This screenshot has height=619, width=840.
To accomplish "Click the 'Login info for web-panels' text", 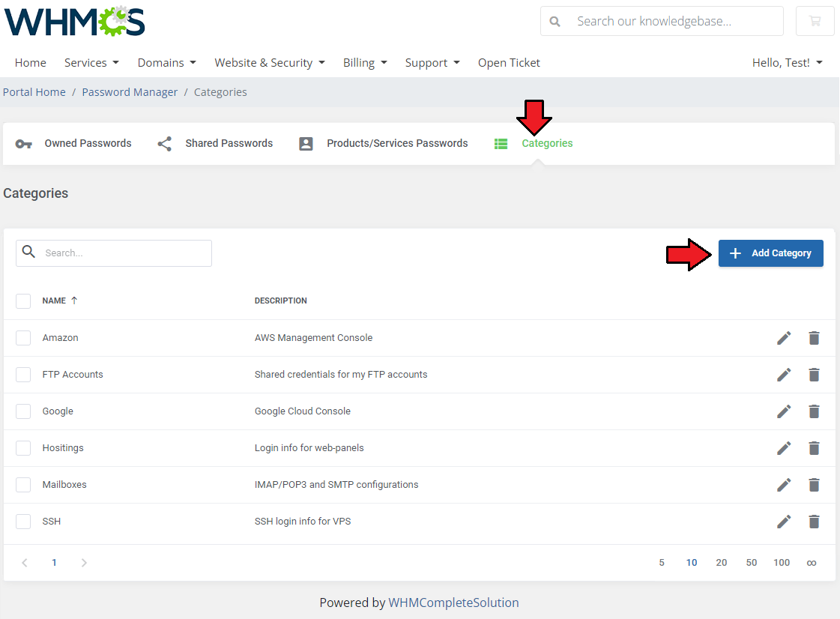I will pyautogui.click(x=309, y=447).
